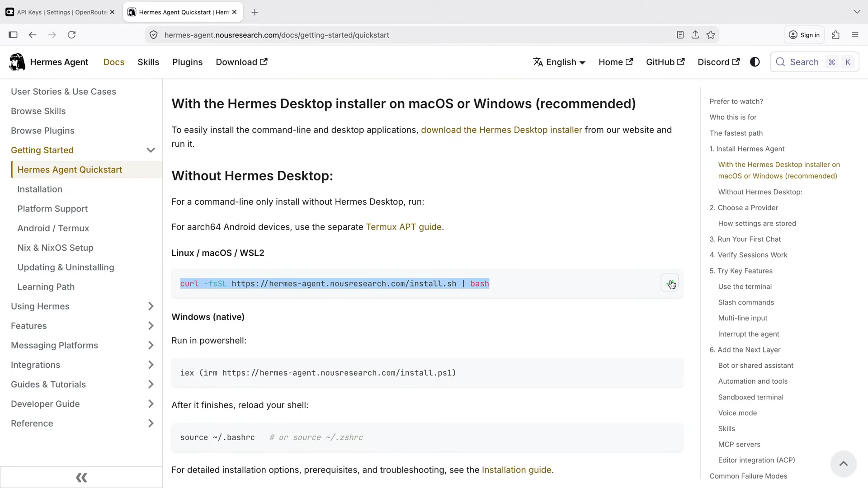The image size is (868, 488).
Task: Follow download the Hermes Desktop installer link
Action: pyautogui.click(x=501, y=130)
